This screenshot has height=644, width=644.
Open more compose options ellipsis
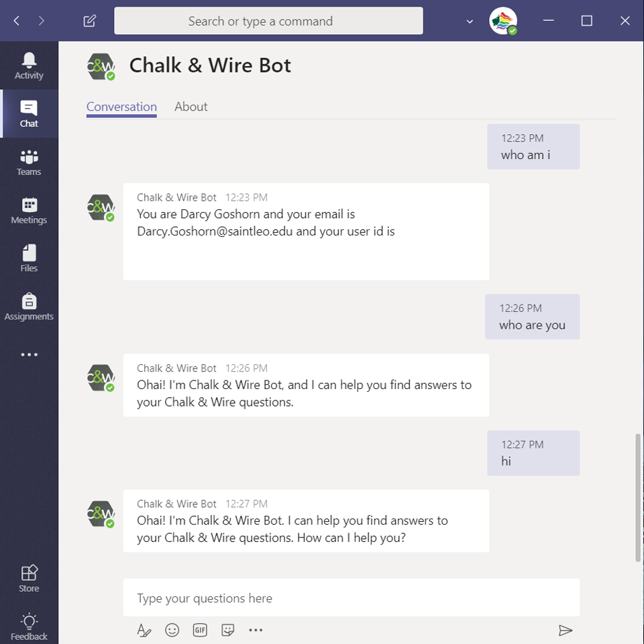(256, 630)
